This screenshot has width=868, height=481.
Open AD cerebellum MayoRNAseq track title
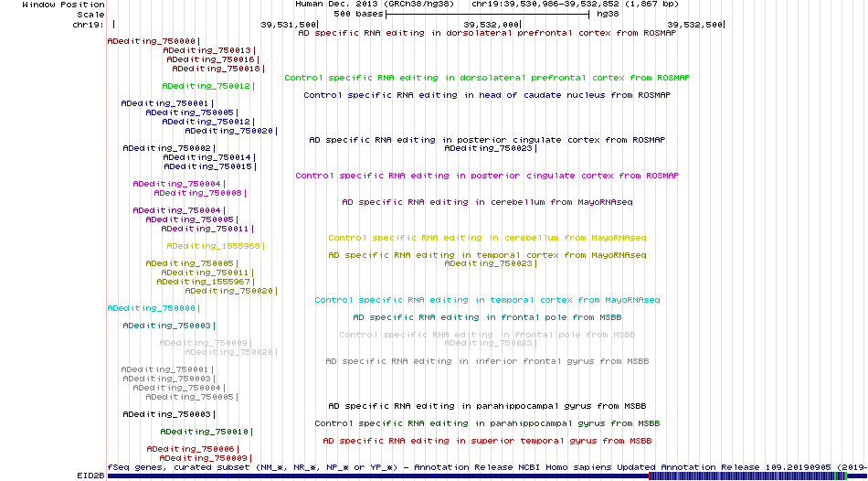487,202
